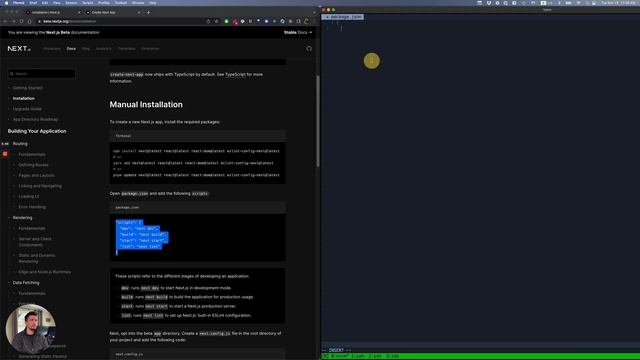Click the Terminal code block label

123,136
